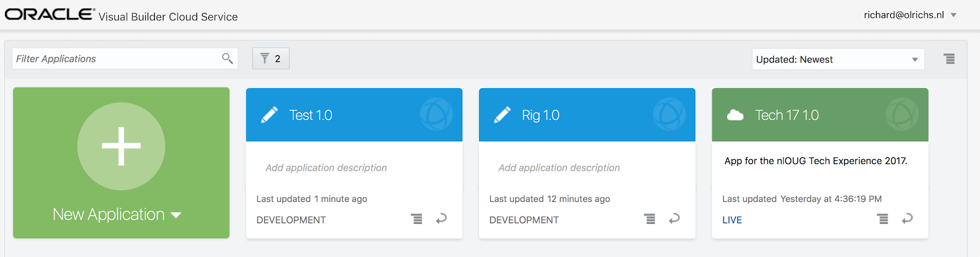The height and width of the screenshot is (257, 980).
Task: Click the search magnifier icon in filter box
Action: pos(227,59)
